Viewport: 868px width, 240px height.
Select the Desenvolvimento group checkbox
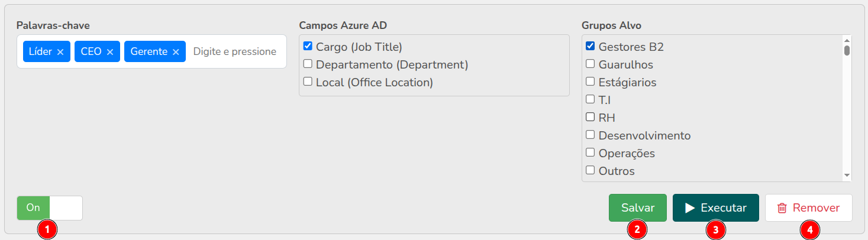pos(590,135)
